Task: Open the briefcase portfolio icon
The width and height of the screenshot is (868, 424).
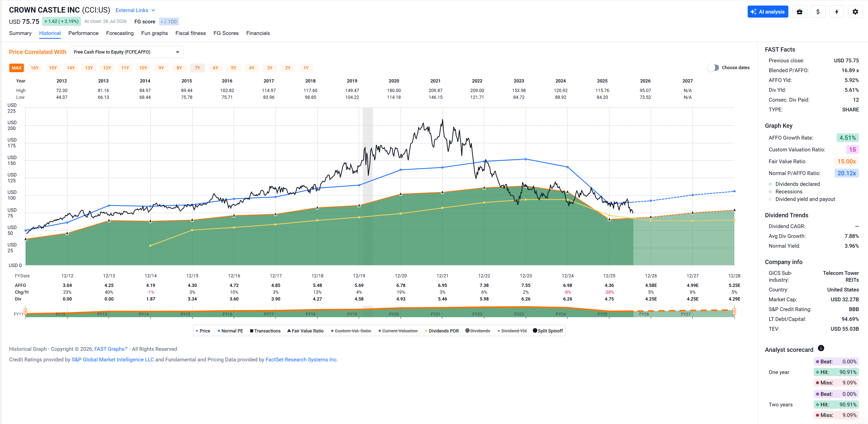Action: [799, 12]
